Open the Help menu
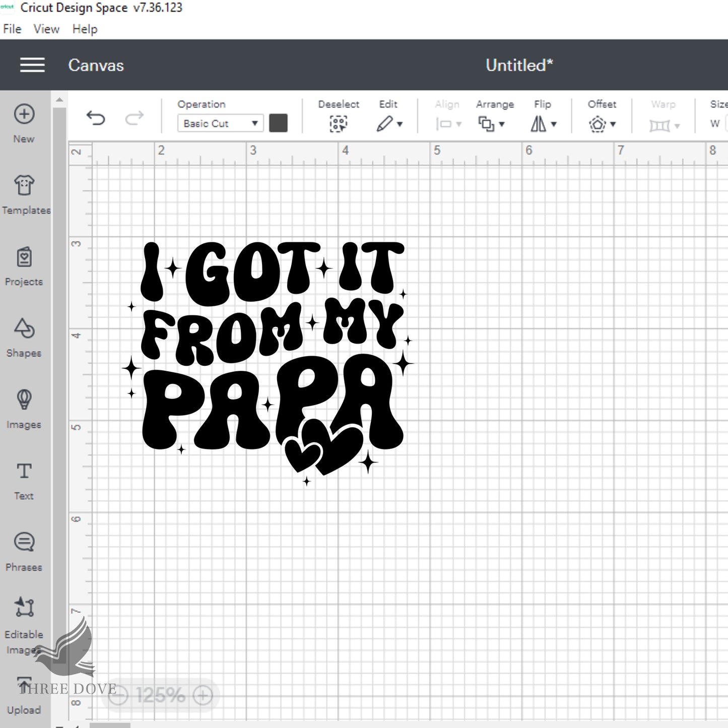The height and width of the screenshot is (728, 728). (x=85, y=29)
